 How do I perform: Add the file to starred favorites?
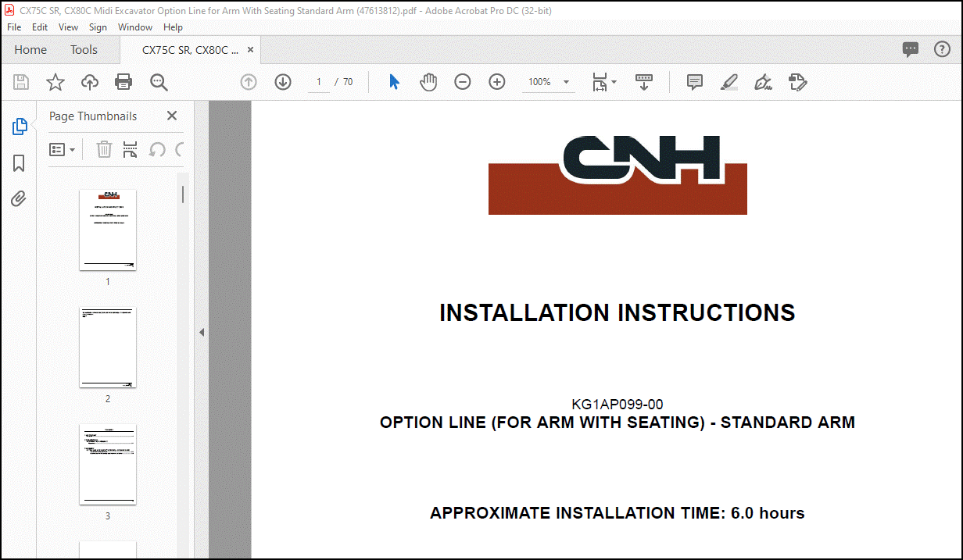55,82
